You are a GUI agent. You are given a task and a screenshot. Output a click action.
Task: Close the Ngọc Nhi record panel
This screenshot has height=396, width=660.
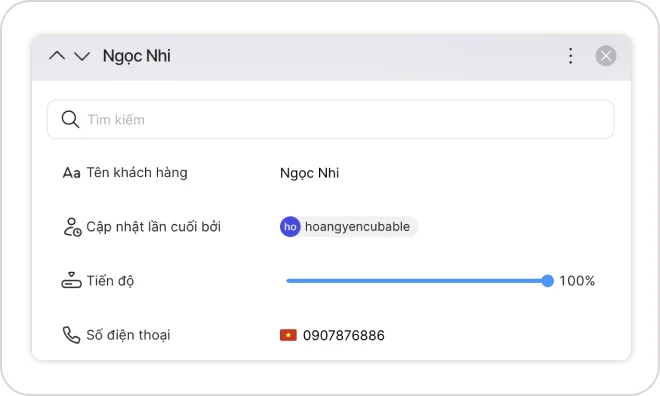[x=606, y=56]
